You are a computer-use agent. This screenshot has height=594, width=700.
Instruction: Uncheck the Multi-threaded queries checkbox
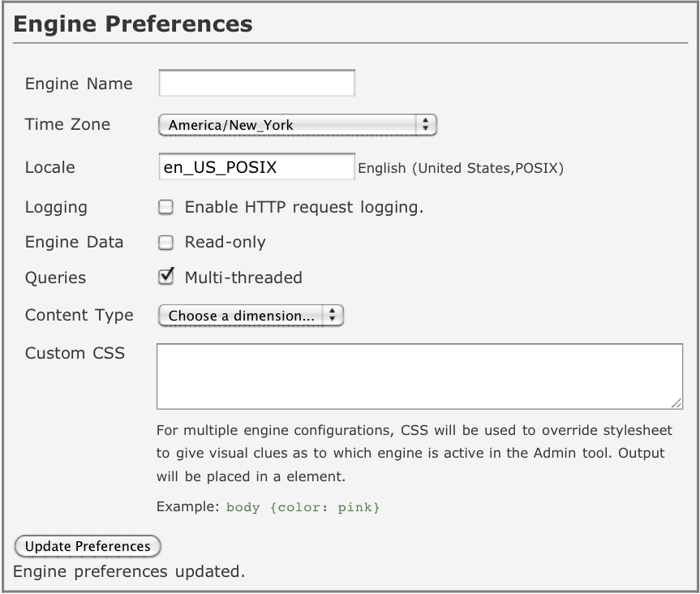[x=165, y=277]
